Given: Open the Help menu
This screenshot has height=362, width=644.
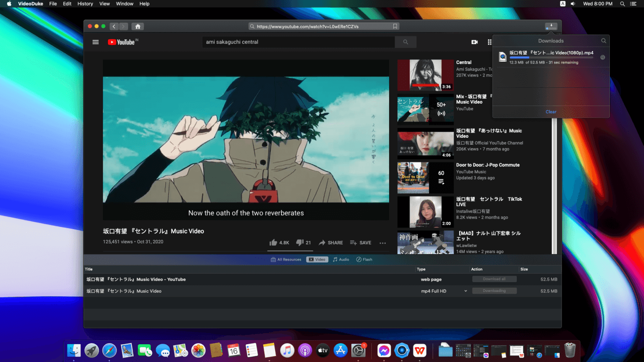Looking at the screenshot, I should pyautogui.click(x=145, y=4).
